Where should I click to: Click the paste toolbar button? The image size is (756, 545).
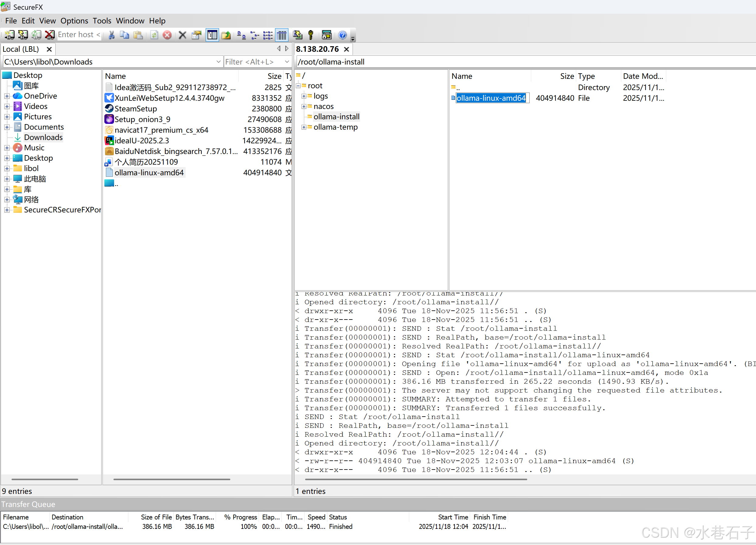pos(138,35)
